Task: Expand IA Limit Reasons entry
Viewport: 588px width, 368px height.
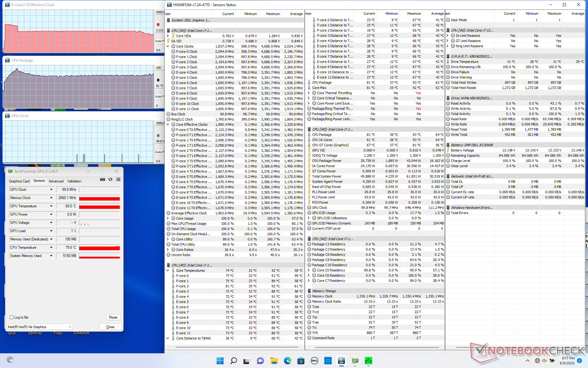Action: coord(448,36)
